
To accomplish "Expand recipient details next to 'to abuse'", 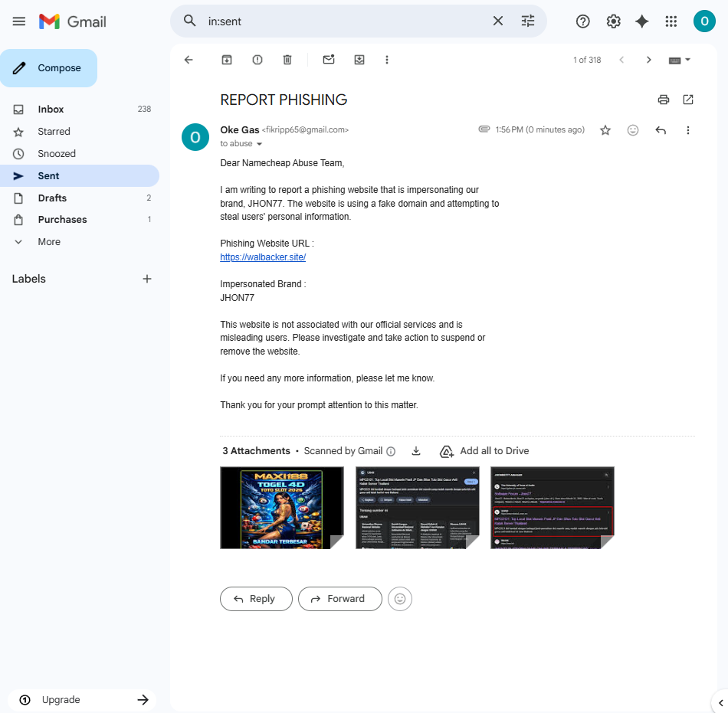I will coord(260,144).
